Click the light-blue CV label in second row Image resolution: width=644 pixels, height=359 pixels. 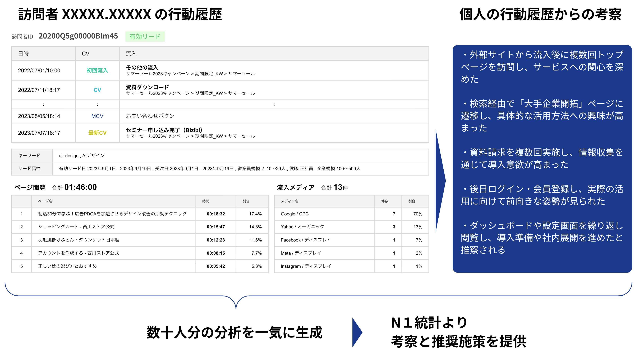(97, 90)
